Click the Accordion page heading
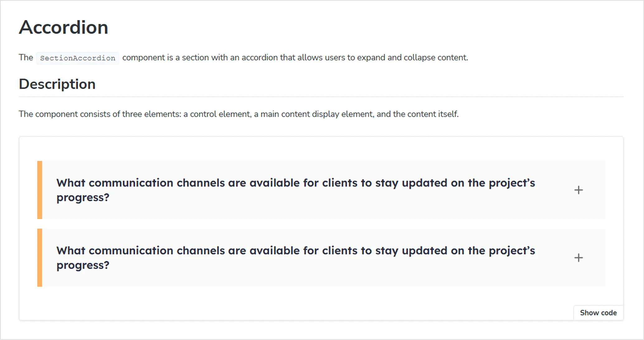This screenshot has height=340, width=644. tap(64, 27)
